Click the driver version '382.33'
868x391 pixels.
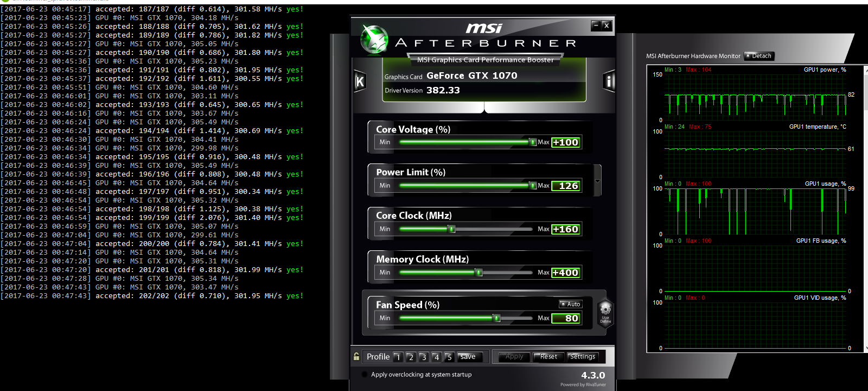click(443, 90)
